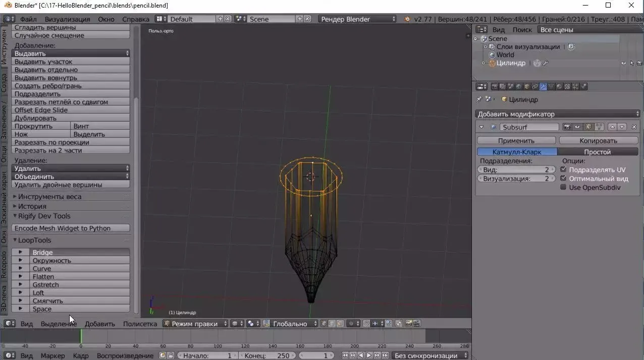The width and height of the screenshot is (644, 360).
Task: Open the Режим правки mode dropdown
Action: pyautogui.click(x=195, y=324)
